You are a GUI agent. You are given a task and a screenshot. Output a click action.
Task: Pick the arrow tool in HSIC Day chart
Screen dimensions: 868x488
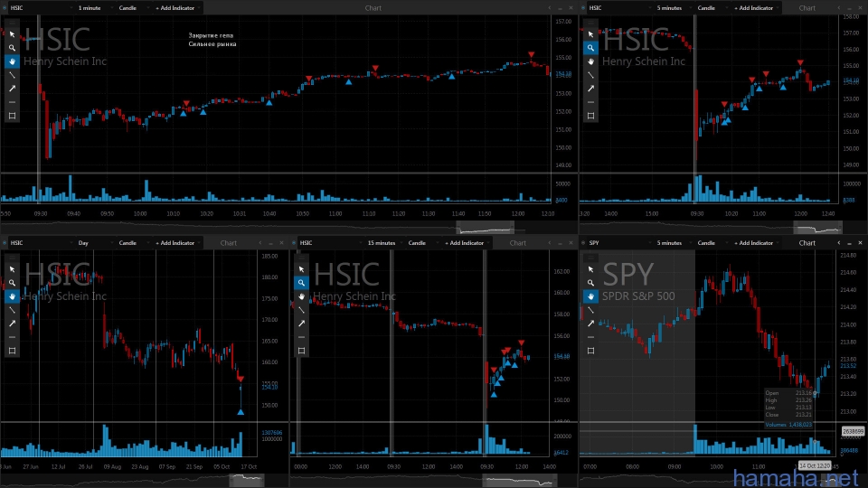pos(12,324)
